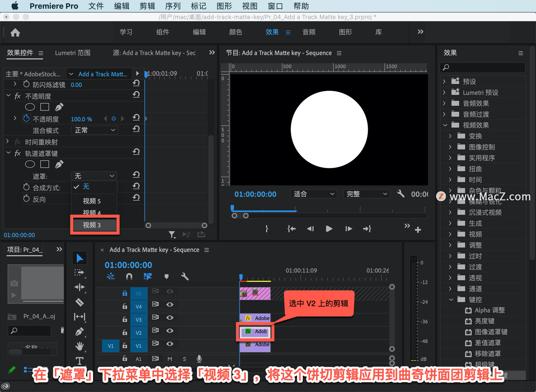Click the Linked Selection icon in timeline

point(148,276)
